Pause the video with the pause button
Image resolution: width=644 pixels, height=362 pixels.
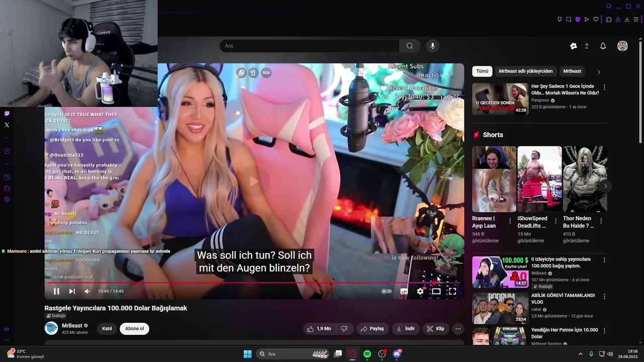click(x=56, y=291)
